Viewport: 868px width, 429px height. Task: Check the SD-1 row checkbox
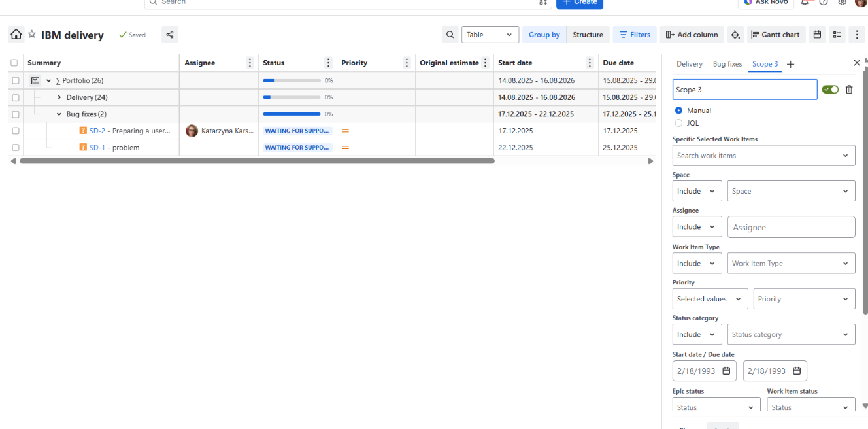click(15, 147)
